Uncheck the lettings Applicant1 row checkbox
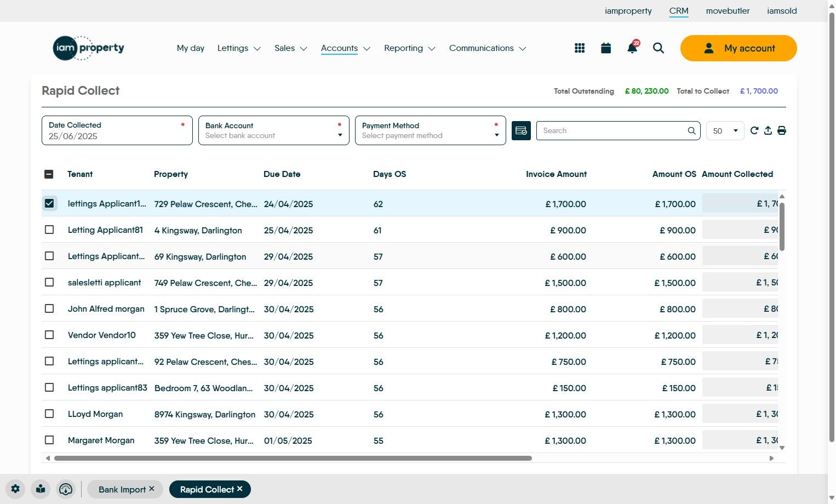 (x=49, y=203)
